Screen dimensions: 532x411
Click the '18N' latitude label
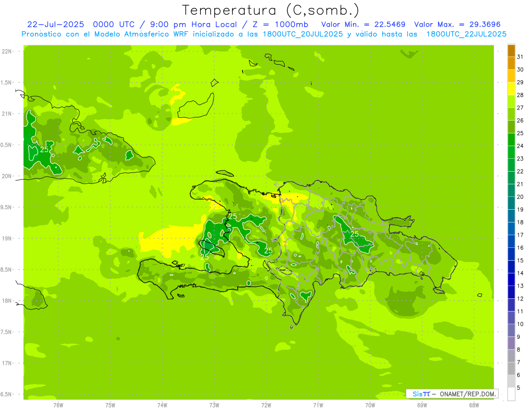[7, 301]
